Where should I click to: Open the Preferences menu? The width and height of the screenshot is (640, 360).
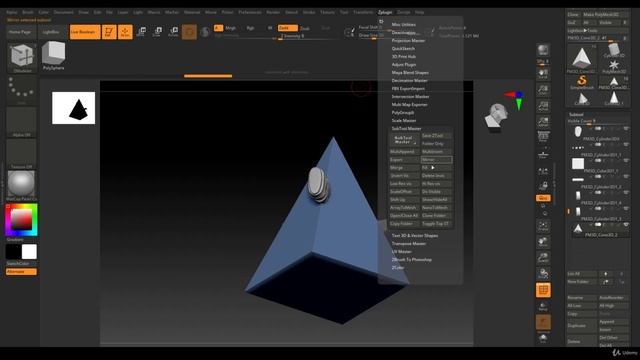(250, 12)
